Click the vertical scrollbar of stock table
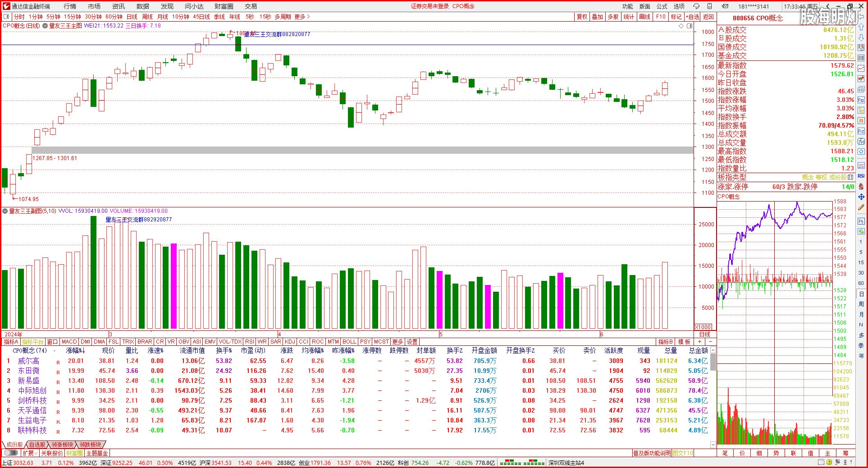Screen dimensions: 868x468 713,362
